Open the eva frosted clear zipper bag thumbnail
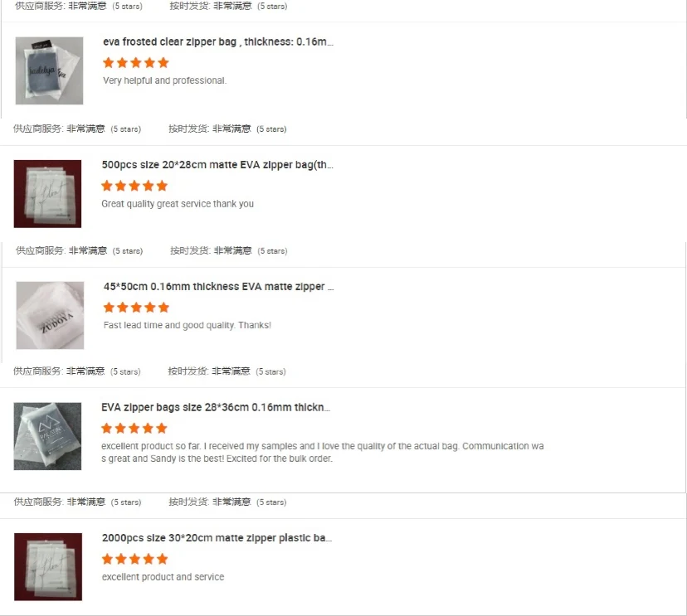Screen dimensions: 687x616 pos(49,70)
